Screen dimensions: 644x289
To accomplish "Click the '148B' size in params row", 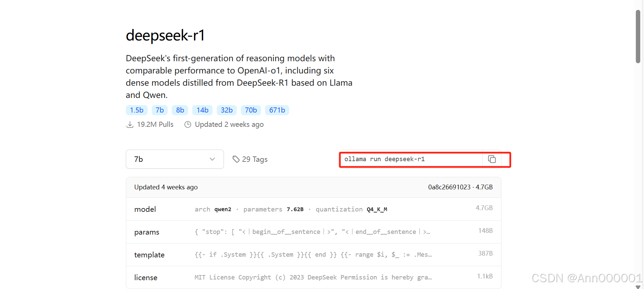I will [x=485, y=231].
